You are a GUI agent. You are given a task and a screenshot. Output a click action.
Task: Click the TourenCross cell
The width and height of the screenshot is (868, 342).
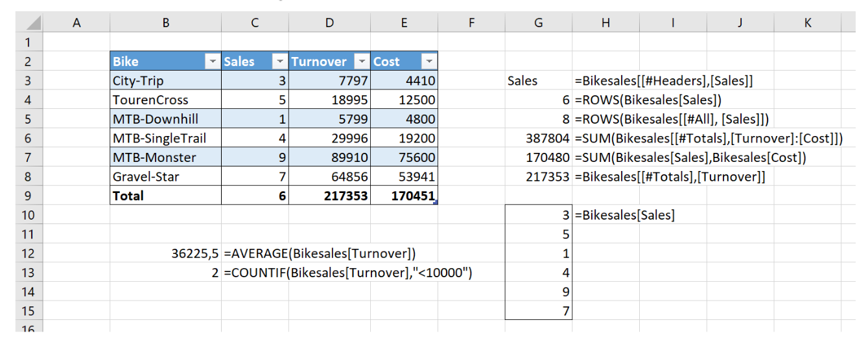click(x=166, y=100)
